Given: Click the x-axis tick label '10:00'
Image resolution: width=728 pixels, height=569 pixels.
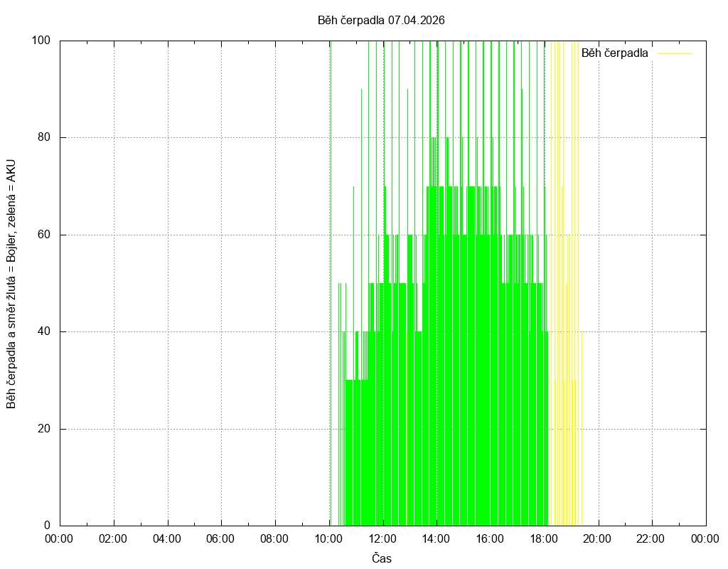Looking at the screenshot, I should (x=328, y=539).
